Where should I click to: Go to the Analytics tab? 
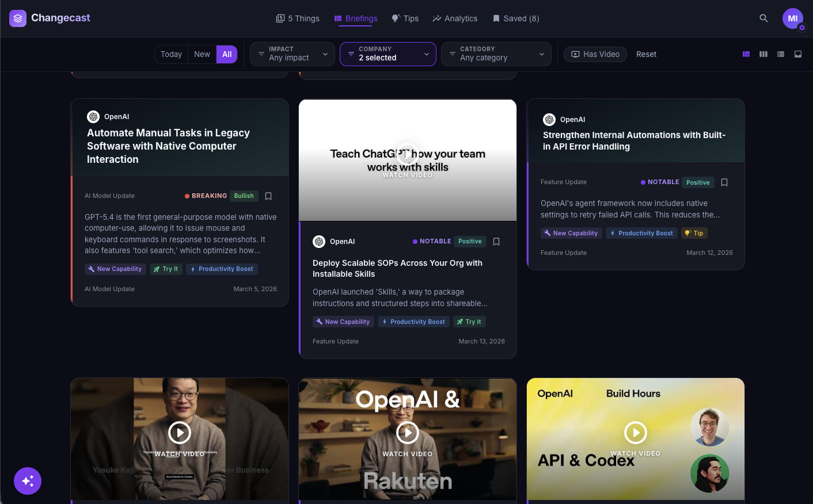click(x=455, y=18)
